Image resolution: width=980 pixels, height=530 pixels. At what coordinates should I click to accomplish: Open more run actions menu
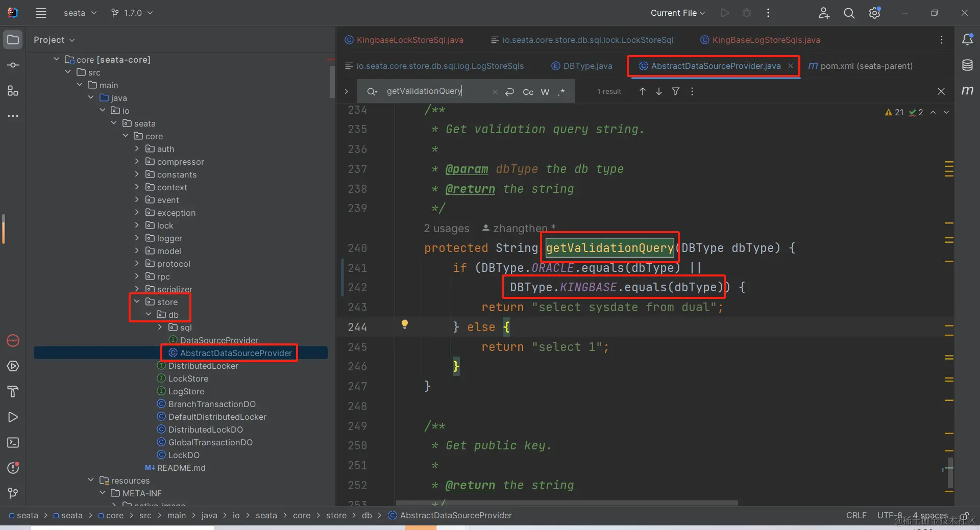[768, 13]
